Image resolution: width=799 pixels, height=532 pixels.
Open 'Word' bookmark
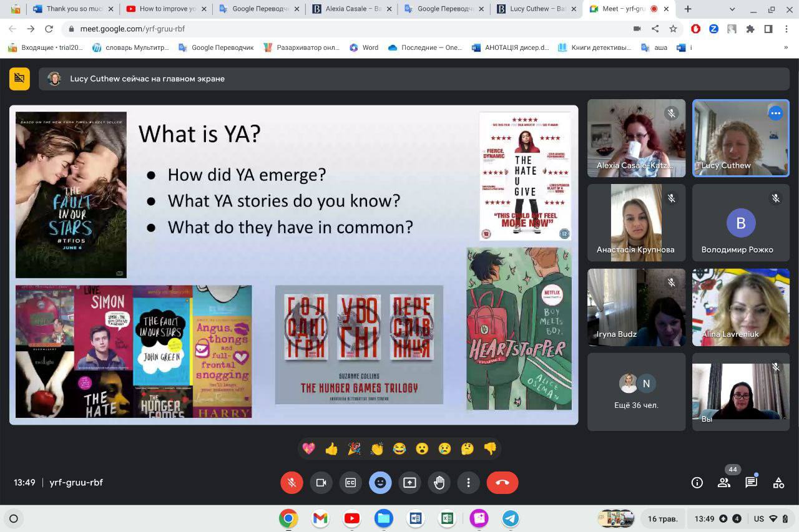point(364,47)
